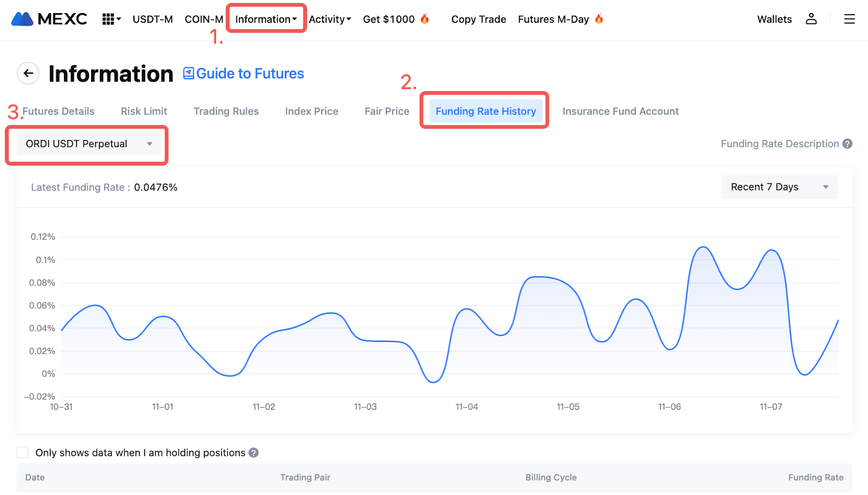
Task: Click the Date column header
Action: click(x=35, y=478)
